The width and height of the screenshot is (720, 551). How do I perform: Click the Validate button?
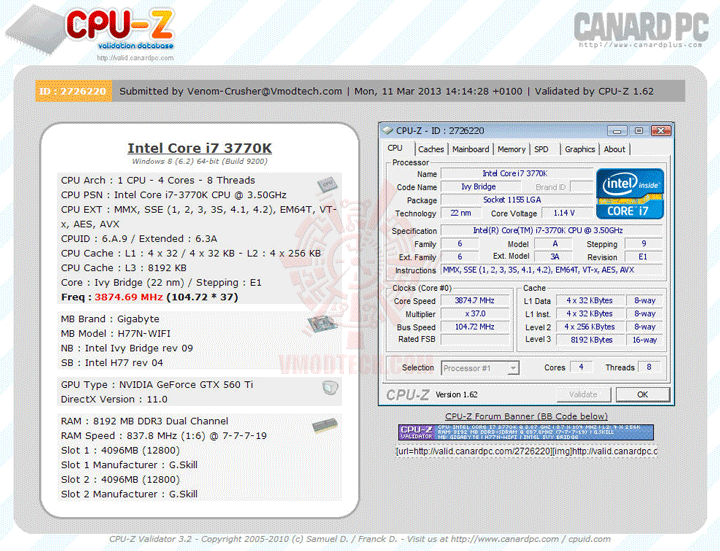pos(583,394)
